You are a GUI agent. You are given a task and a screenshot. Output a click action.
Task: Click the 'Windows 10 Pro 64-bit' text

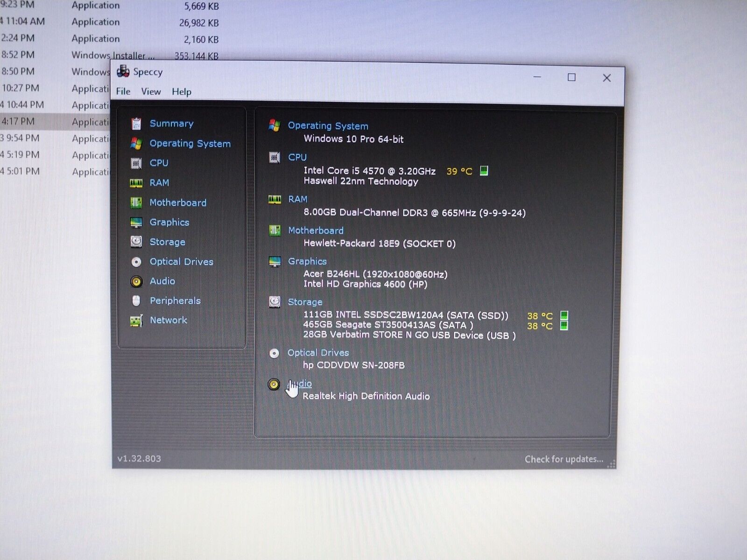[353, 139]
